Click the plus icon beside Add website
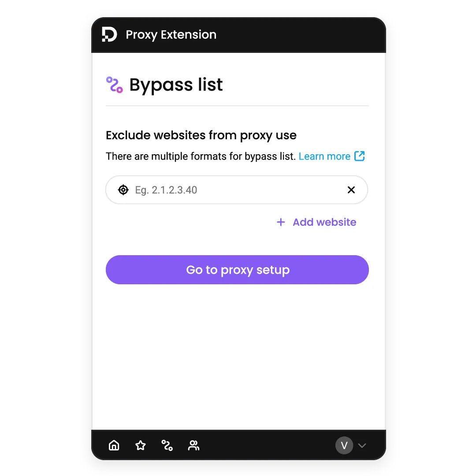This screenshot has height=476, width=476. pos(281,222)
